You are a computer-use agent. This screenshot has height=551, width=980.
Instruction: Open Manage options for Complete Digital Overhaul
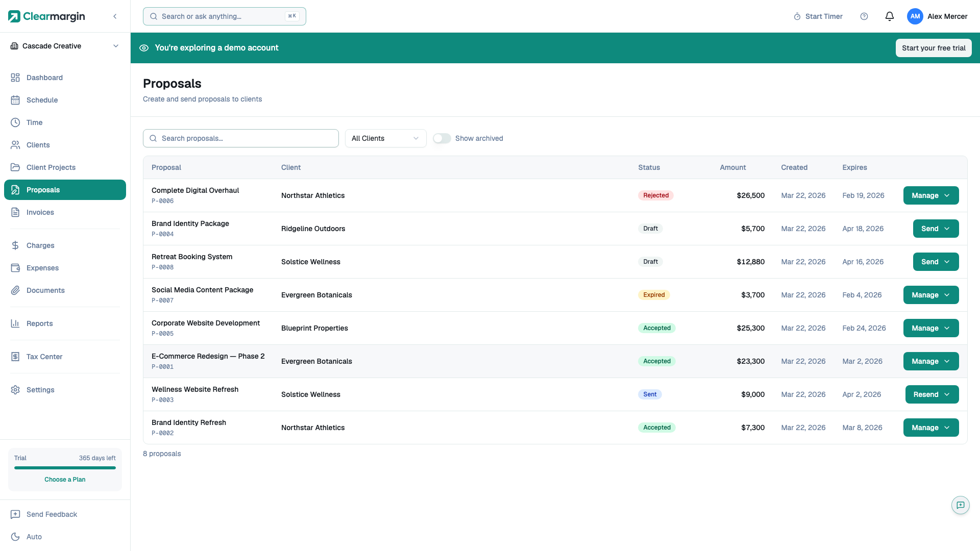click(x=930, y=195)
